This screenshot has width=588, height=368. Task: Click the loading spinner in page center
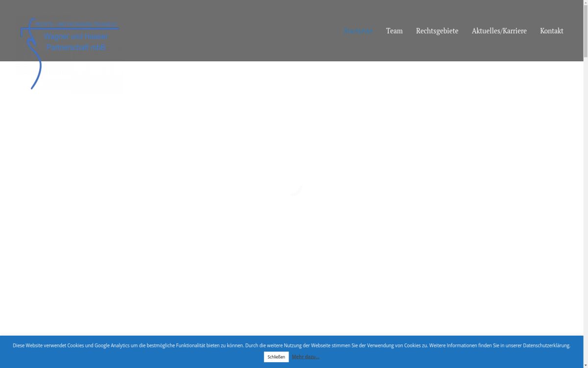click(x=296, y=189)
